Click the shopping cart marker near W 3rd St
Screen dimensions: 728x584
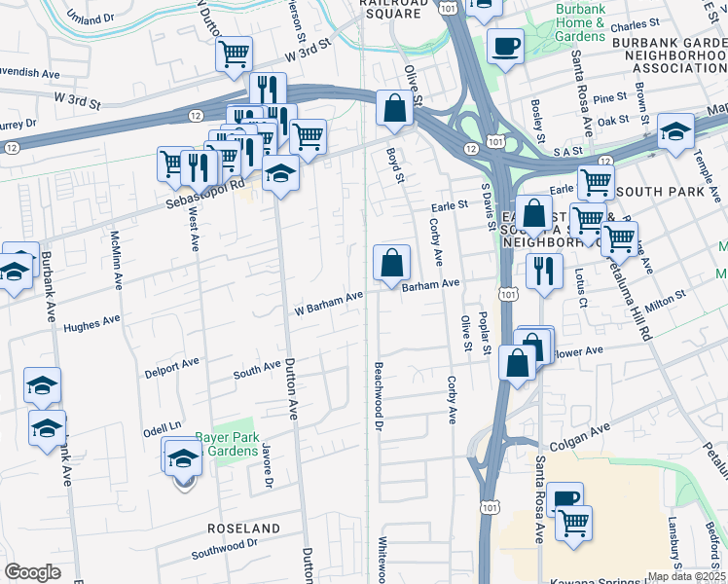(234, 55)
